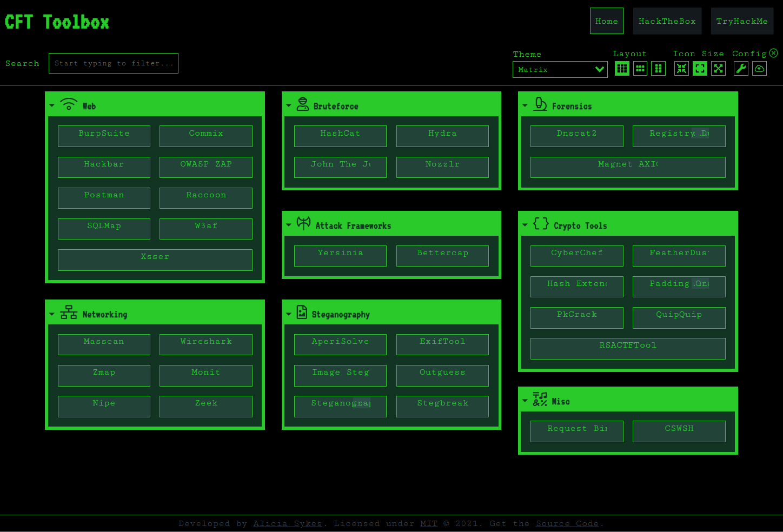Collapse the Web section

pyautogui.click(x=52, y=106)
